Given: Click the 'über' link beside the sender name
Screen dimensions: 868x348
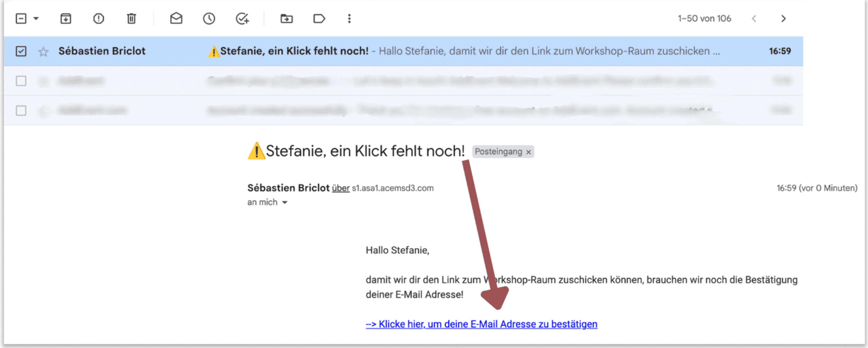Looking at the screenshot, I should 340,188.
